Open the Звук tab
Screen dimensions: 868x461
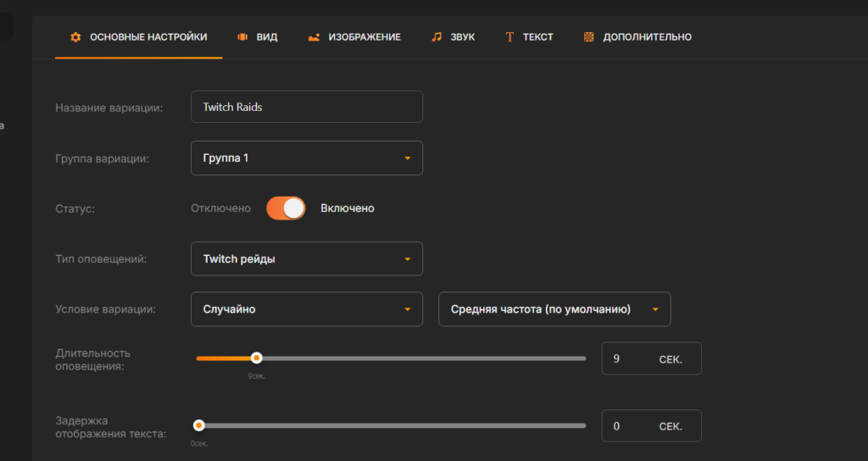[453, 37]
